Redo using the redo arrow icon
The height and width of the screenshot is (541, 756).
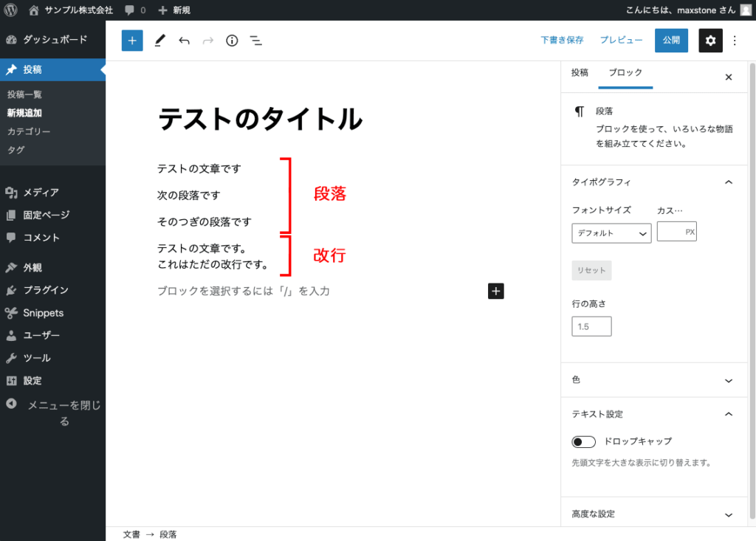coord(207,41)
